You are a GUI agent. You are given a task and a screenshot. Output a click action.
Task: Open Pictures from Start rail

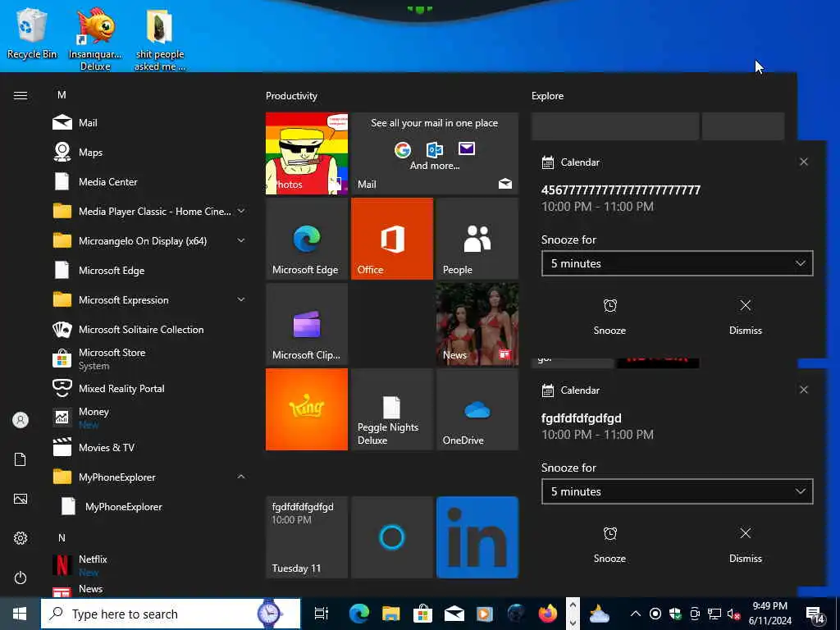click(21, 499)
